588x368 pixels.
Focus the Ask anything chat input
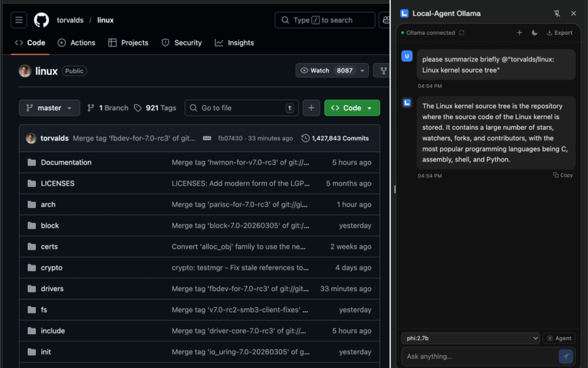tap(480, 356)
